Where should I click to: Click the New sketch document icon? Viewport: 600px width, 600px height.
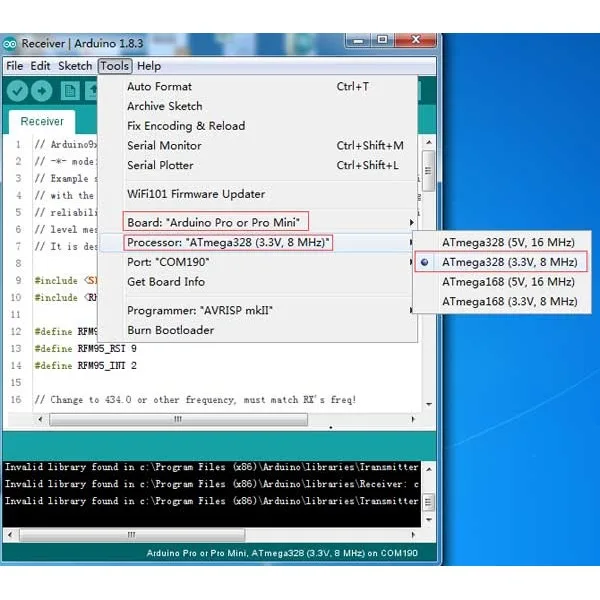pos(70,91)
